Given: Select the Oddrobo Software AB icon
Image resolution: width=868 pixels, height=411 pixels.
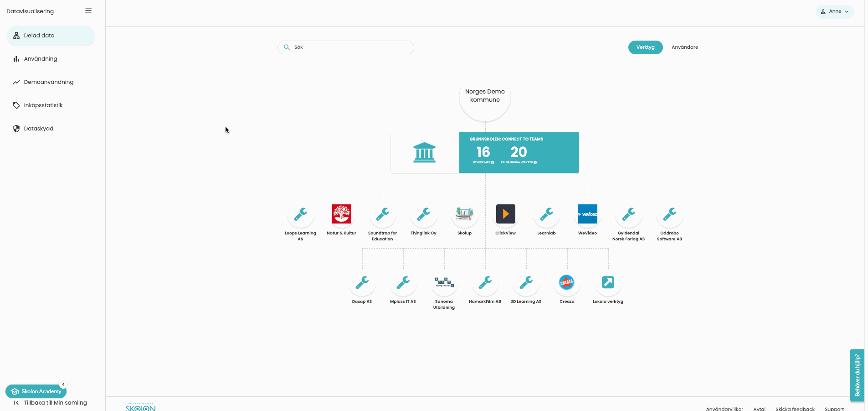Looking at the screenshot, I should click(x=670, y=214).
